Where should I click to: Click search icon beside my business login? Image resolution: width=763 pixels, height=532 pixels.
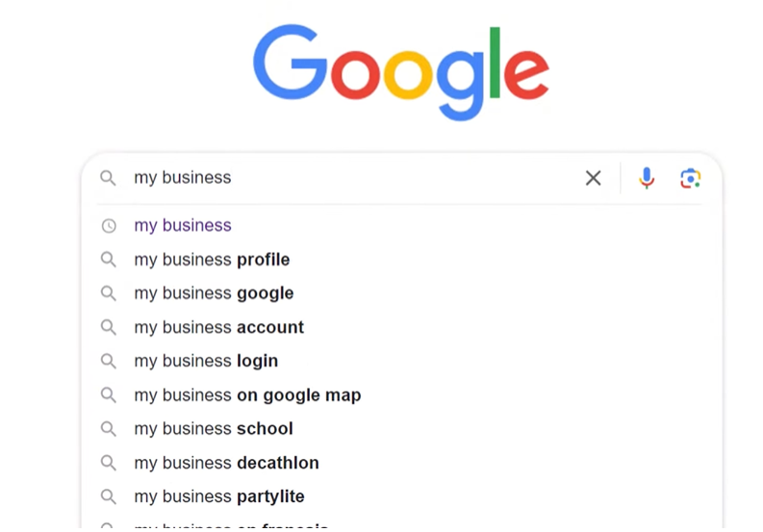pyautogui.click(x=109, y=361)
